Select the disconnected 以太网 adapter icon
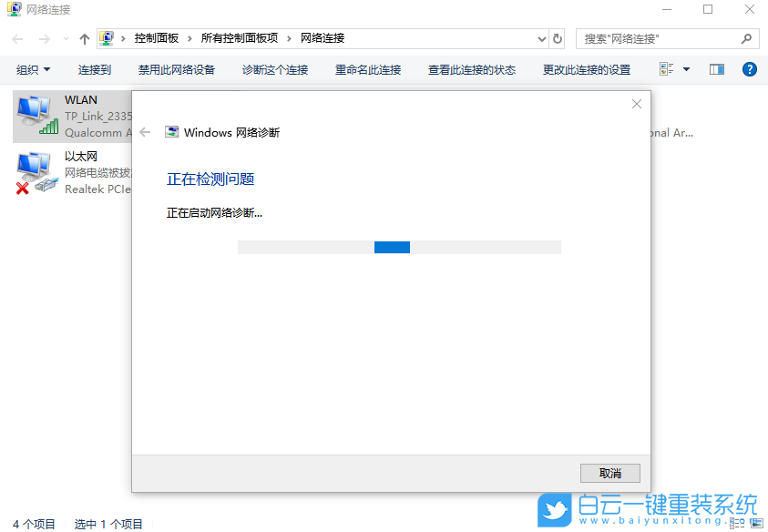This screenshot has width=768, height=532. tap(36, 171)
